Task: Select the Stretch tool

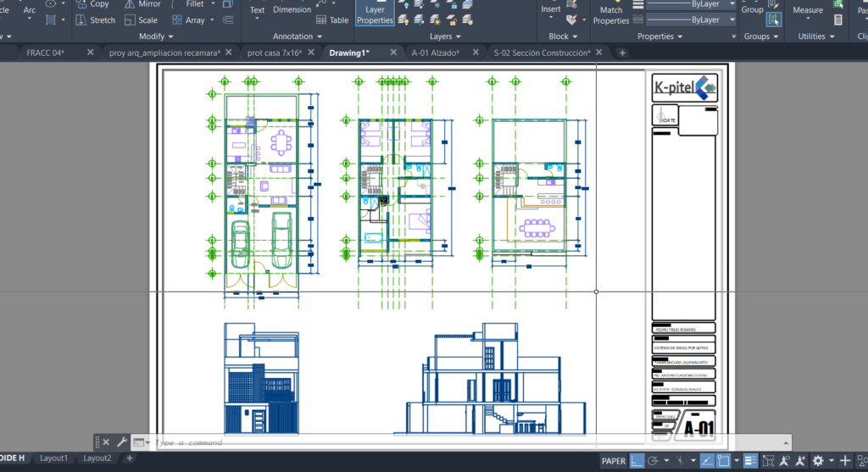Action: 95,20
